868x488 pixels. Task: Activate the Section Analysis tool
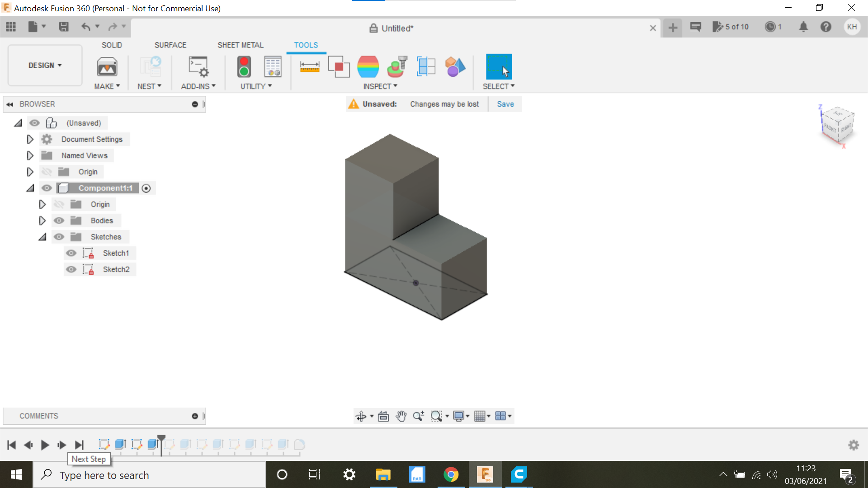(425, 66)
